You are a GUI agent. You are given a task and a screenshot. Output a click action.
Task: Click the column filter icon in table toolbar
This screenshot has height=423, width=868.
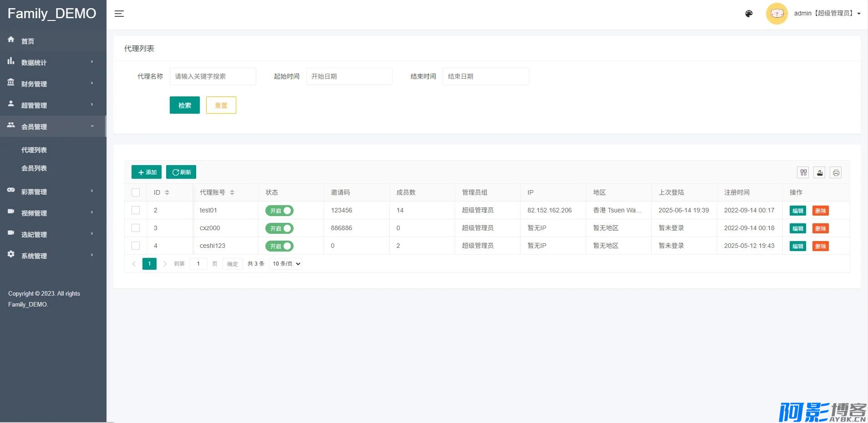(803, 172)
